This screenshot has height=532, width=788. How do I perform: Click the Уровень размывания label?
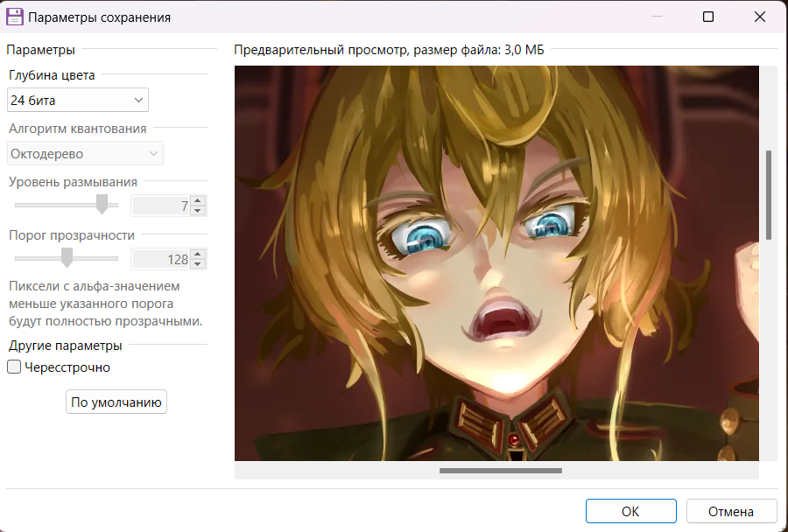[73, 181]
